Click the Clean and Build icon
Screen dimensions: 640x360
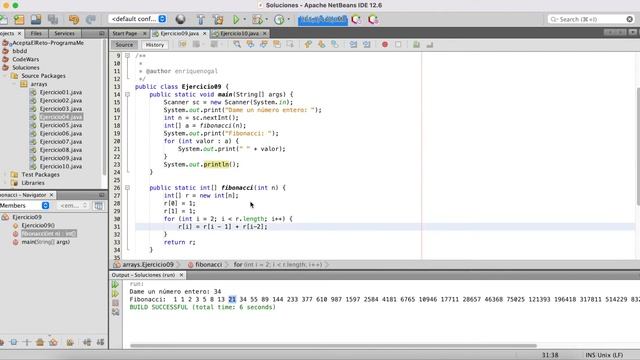coord(218,19)
